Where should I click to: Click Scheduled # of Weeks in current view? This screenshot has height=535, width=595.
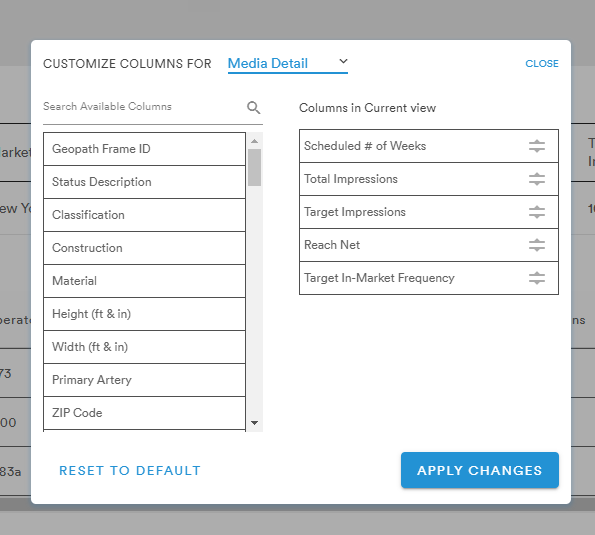[429, 146]
